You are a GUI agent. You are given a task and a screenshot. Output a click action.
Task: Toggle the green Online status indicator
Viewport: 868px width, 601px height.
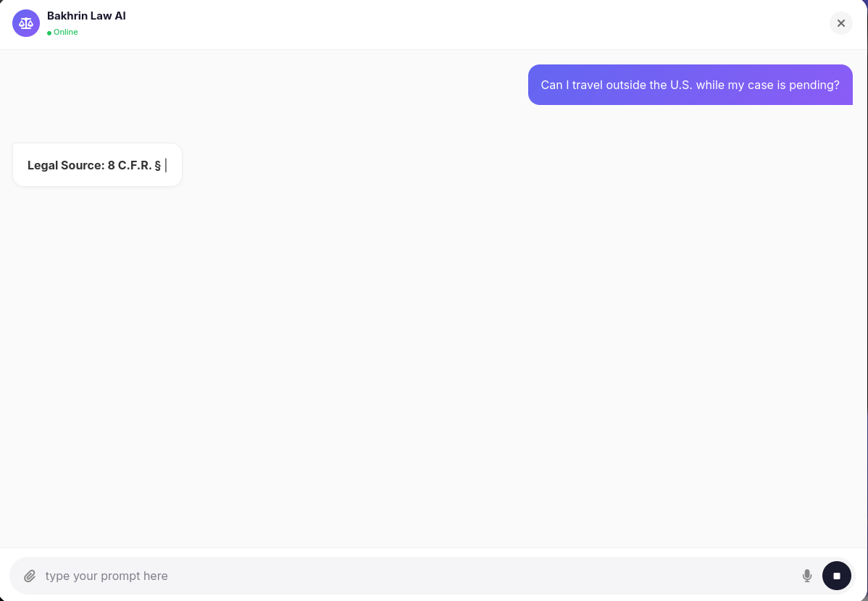[x=50, y=32]
